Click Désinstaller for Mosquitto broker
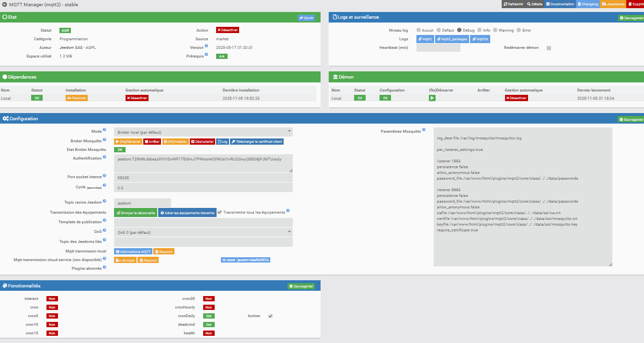This screenshot has height=343, width=644. click(203, 142)
